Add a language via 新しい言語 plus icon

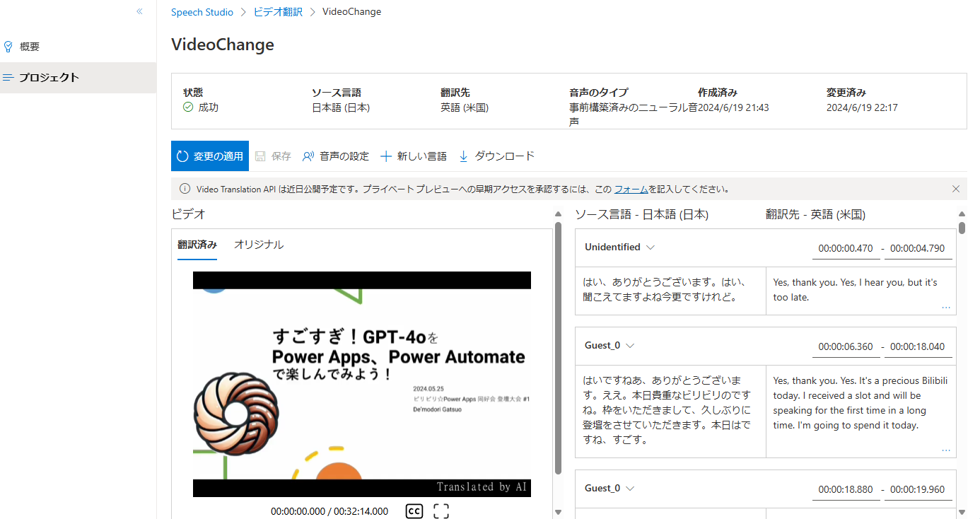385,156
